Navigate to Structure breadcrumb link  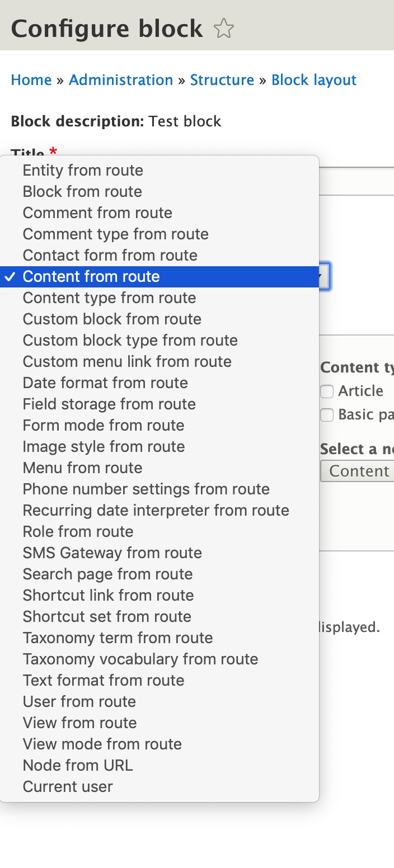click(222, 80)
